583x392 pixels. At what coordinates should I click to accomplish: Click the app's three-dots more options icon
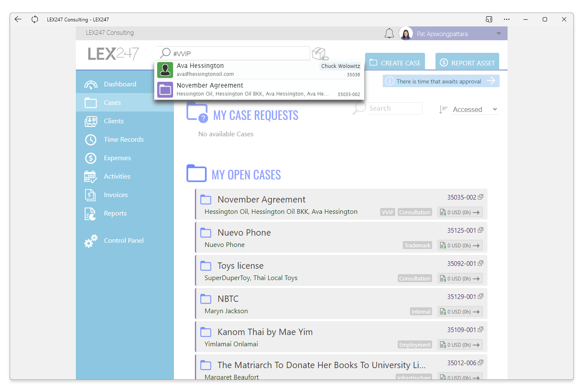[507, 19]
